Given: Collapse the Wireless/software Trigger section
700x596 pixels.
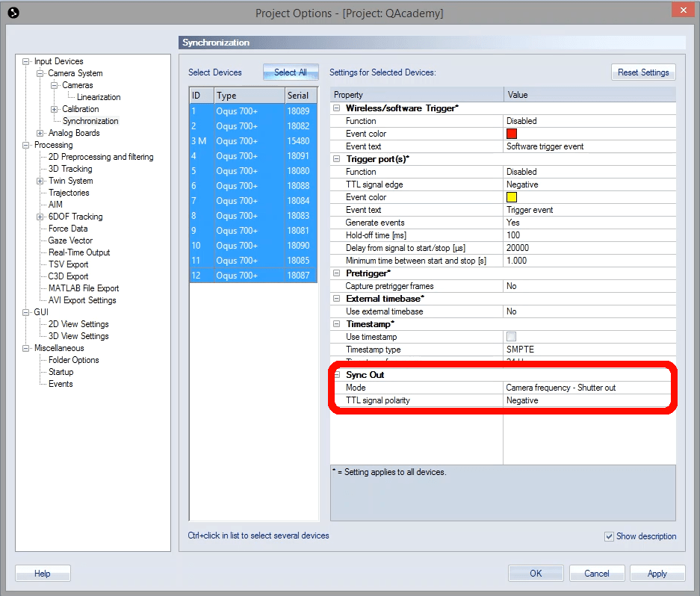Looking at the screenshot, I should tap(337, 108).
